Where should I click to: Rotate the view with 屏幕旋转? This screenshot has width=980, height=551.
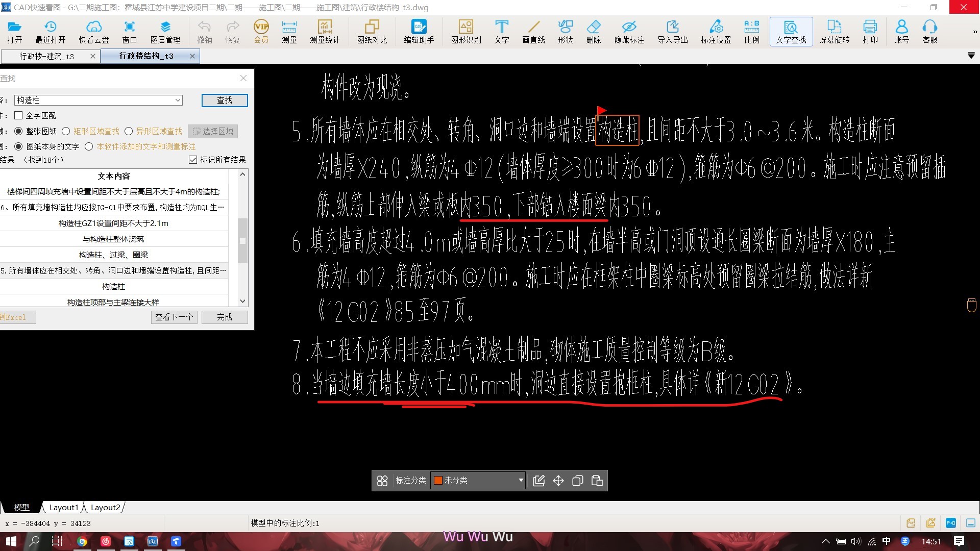pyautogui.click(x=834, y=32)
